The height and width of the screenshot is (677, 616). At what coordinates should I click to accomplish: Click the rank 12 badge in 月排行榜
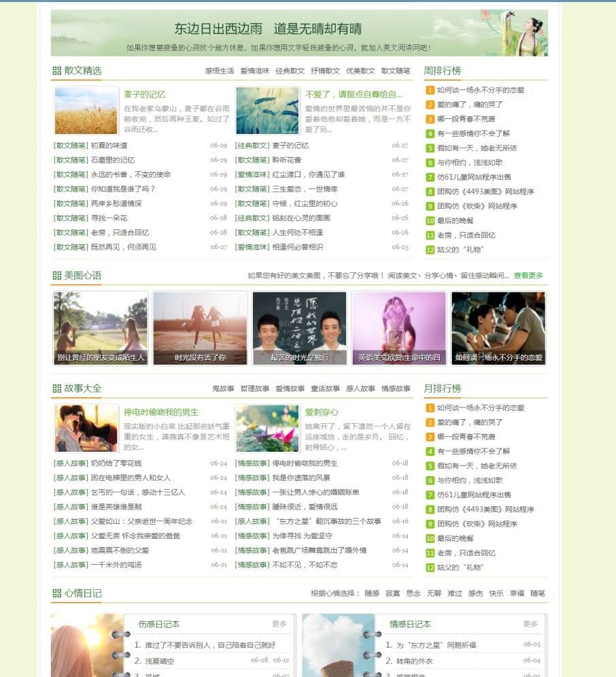pyautogui.click(x=430, y=568)
